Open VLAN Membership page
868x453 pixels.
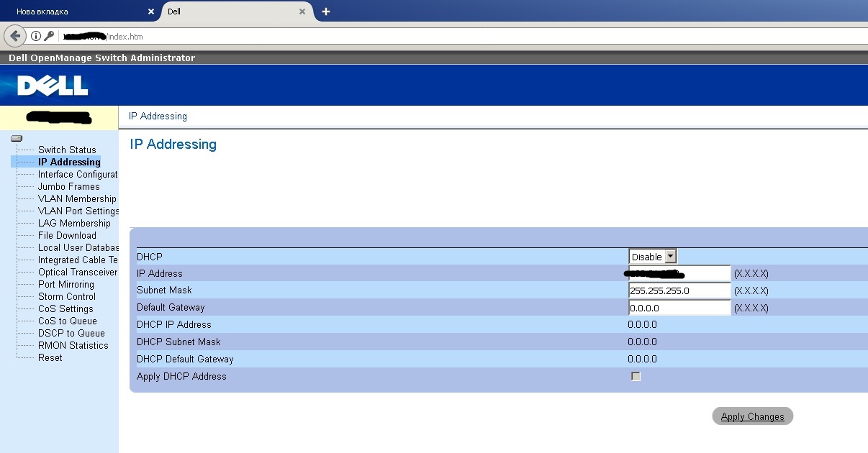[x=77, y=198]
